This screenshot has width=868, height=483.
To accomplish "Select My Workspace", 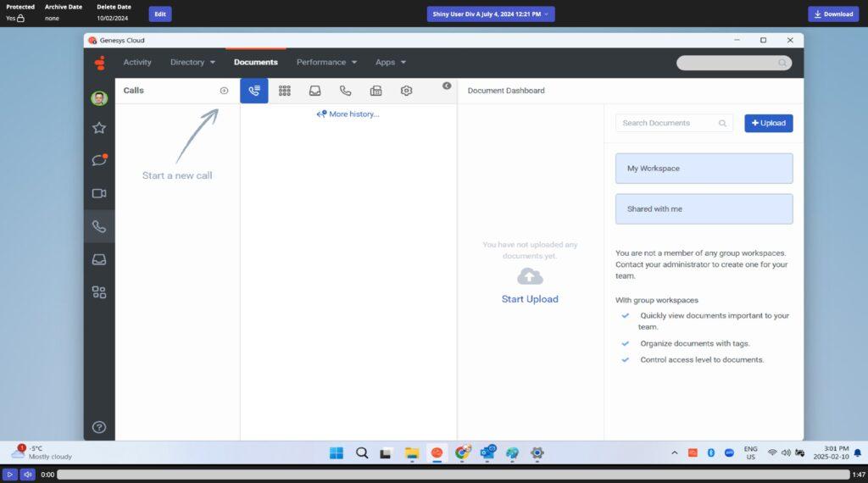I will point(704,169).
